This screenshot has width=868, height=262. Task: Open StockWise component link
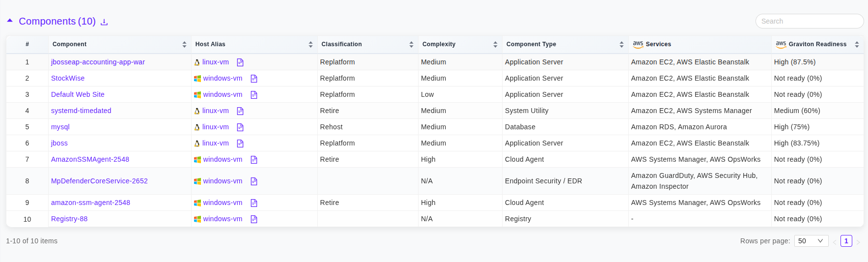pyautogui.click(x=68, y=78)
